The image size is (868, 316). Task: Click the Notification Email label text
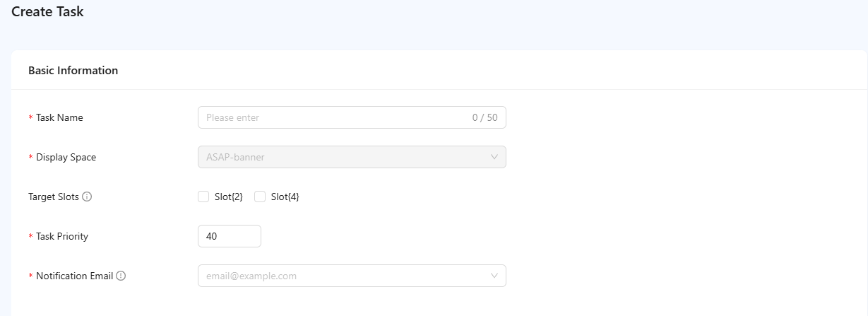pos(74,276)
